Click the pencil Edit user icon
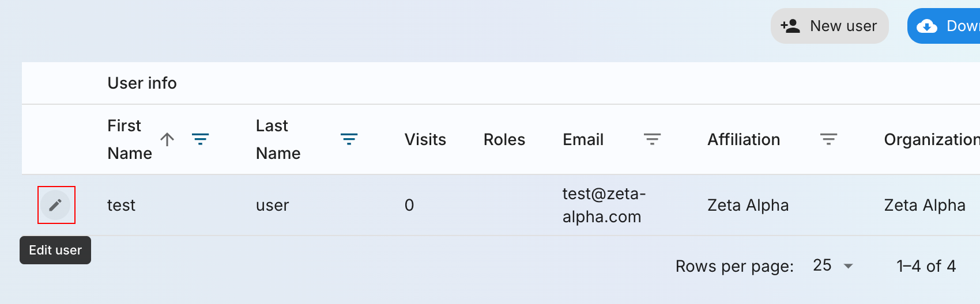The width and height of the screenshot is (980, 304). (55, 205)
